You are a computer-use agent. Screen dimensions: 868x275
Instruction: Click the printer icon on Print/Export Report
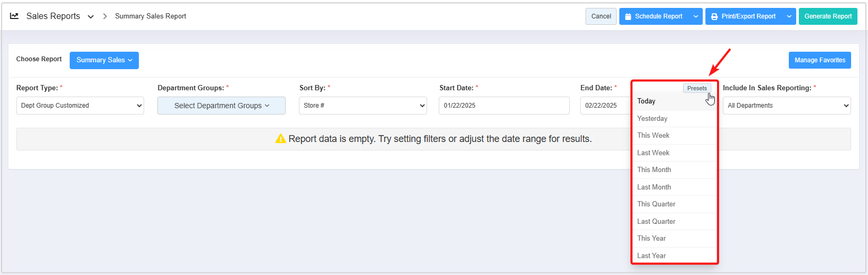(x=714, y=16)
